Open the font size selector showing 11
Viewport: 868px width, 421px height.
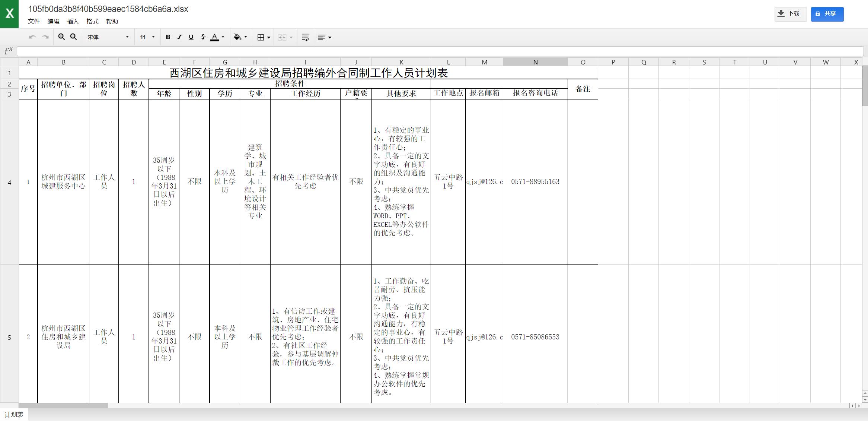point(146,37)
